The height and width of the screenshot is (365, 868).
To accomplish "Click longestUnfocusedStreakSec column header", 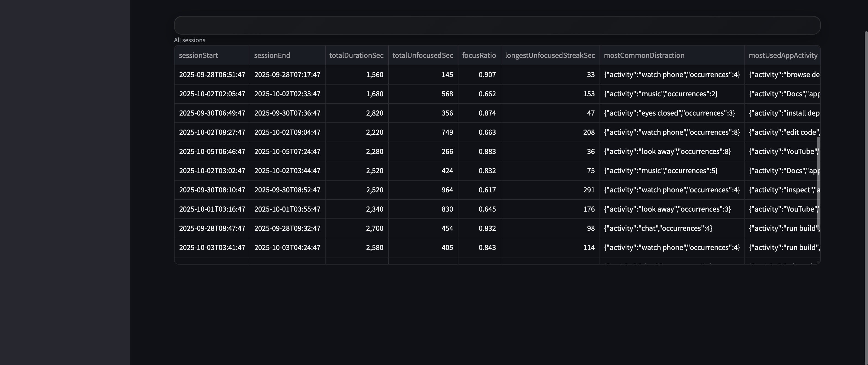I will [x=550, y=55].
